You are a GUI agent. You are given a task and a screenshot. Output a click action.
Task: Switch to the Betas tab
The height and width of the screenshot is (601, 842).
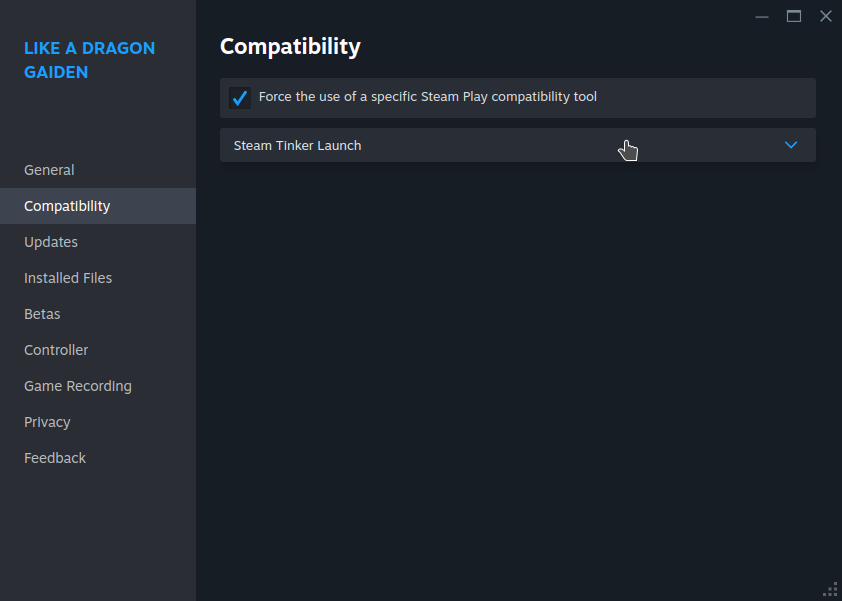pos(42,314)
